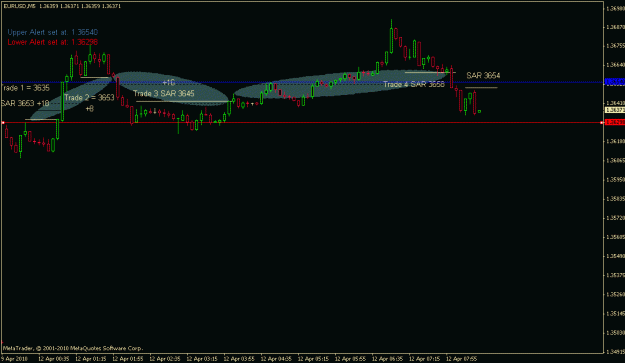Viewport: 625px width, 363px height.
Task: Click the '12 Apr 05:55' time axis label
Action: coord(350,359)
